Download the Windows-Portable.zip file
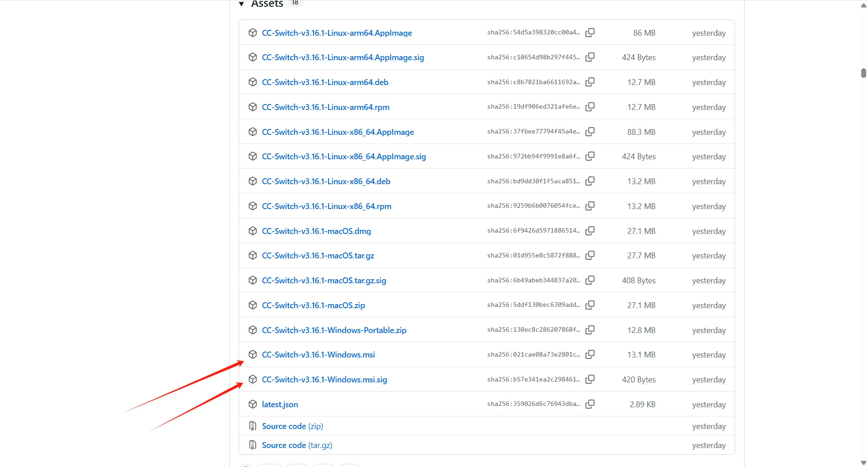 334,330
